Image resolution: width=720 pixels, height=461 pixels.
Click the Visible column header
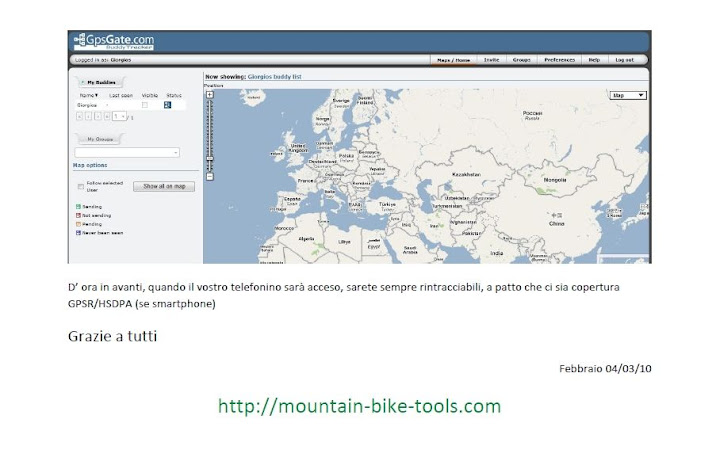(x=150, y=96)
